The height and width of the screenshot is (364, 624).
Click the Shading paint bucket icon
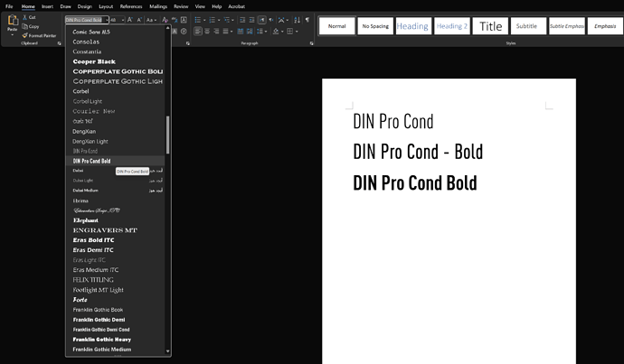pyautogui.click(x=276, y=31)
